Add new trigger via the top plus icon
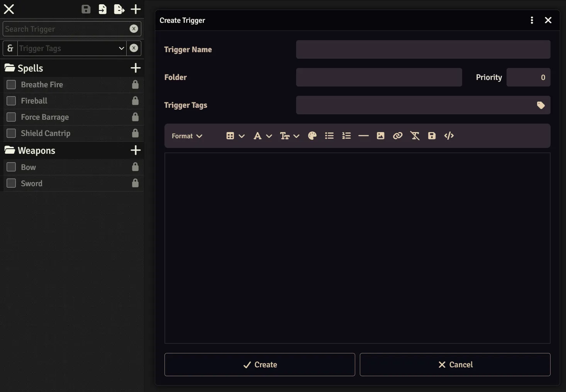Viewport: 566px width, 392px height. click(x=136, y=9)
